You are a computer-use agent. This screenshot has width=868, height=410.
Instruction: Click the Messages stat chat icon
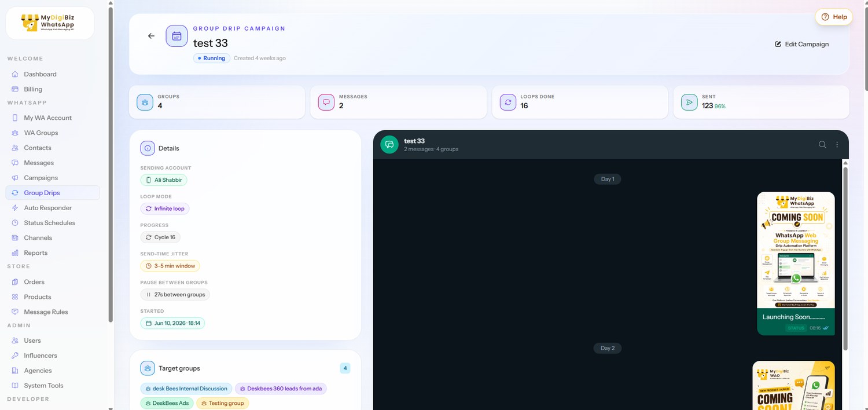pos(326,102)
